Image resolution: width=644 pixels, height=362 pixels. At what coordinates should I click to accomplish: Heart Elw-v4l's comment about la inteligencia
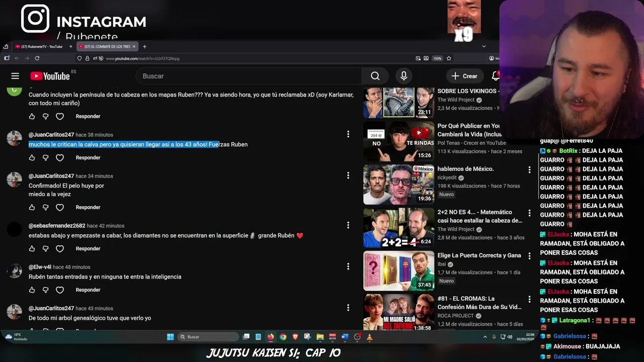pos(60,290)
